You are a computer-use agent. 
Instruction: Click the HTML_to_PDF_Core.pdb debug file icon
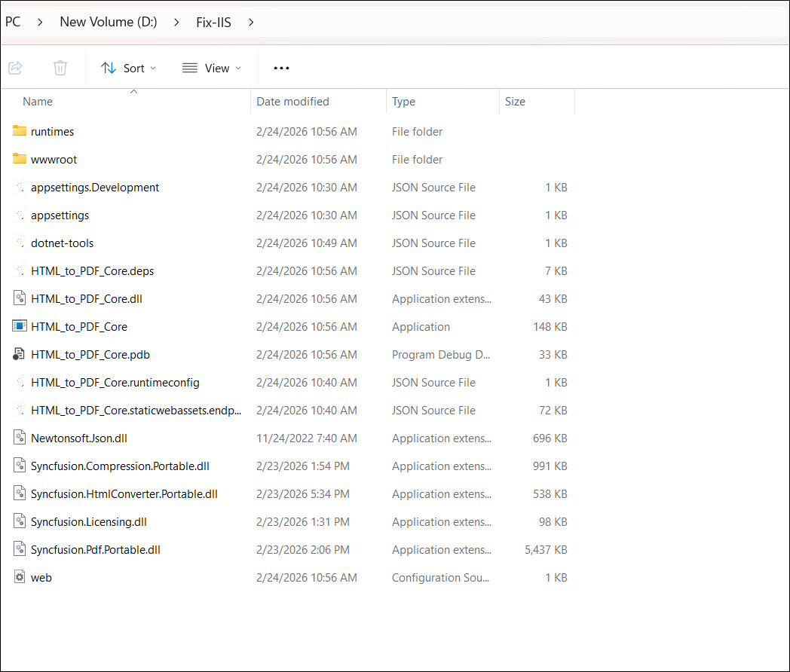tap(19, 354)
